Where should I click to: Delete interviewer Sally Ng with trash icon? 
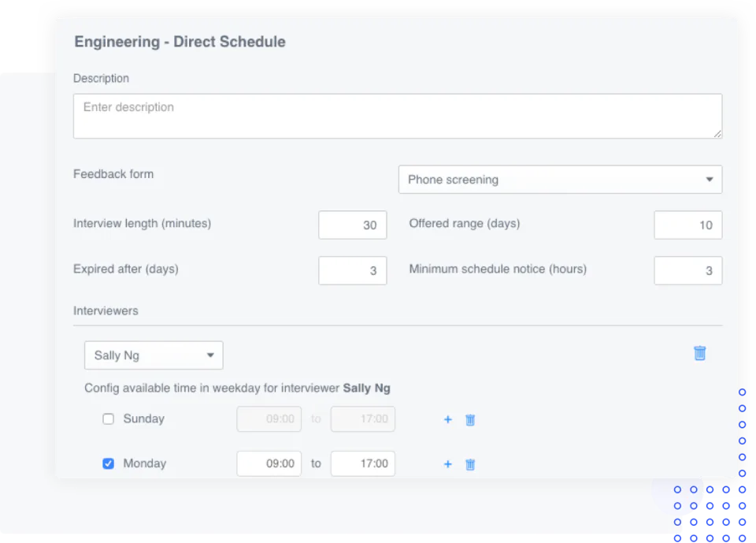point(699,353)
